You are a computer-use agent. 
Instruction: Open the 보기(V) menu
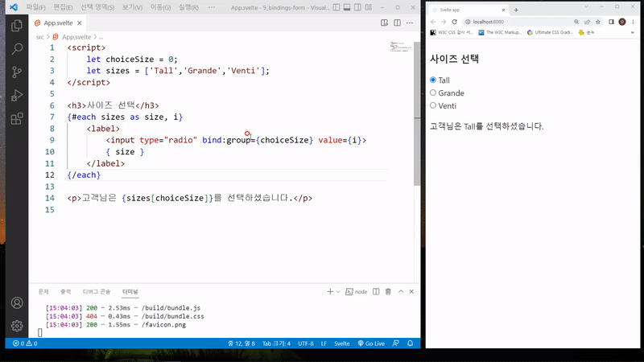pyautogui.click(x=132, y=7)
